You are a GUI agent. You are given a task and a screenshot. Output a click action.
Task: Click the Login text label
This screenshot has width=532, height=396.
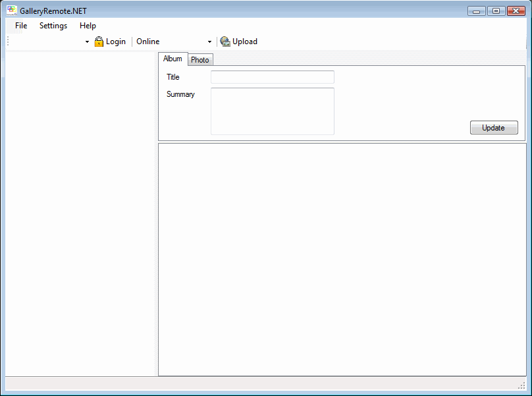coord(116,42)
